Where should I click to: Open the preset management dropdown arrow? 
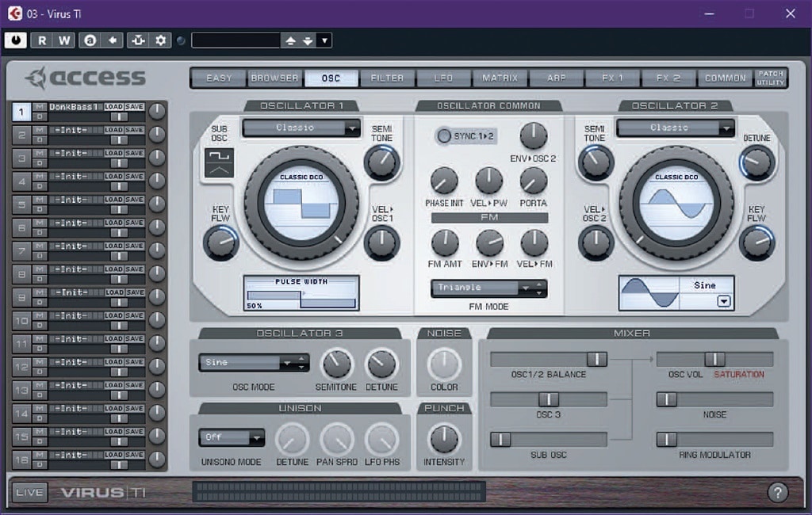[x=324, y=40]
